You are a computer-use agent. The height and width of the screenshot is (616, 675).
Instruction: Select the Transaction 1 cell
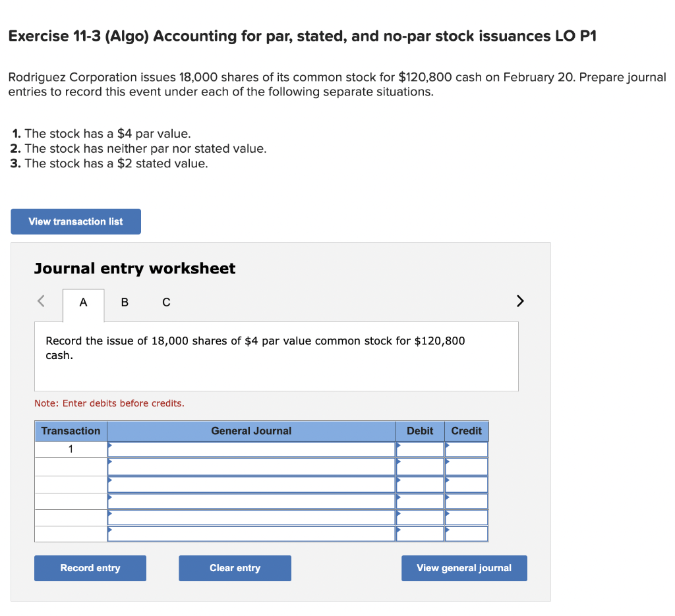click(71, 449)
